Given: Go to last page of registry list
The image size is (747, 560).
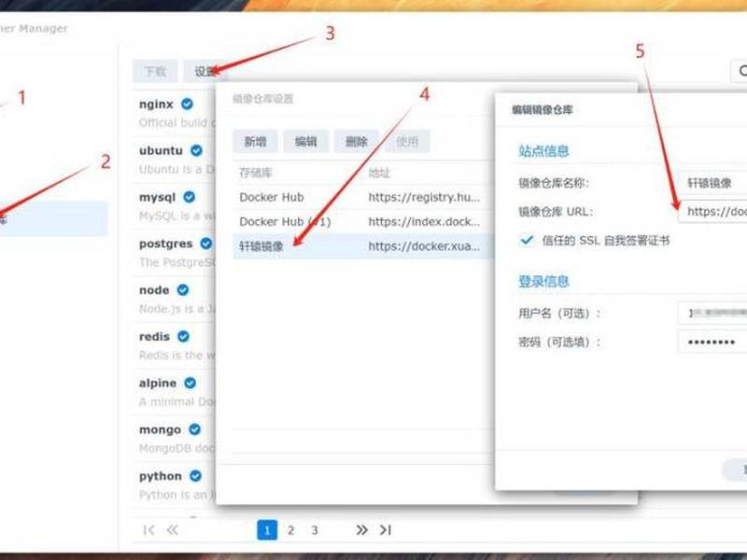Looking at the screenshot, I should click(x=386, y=530).
